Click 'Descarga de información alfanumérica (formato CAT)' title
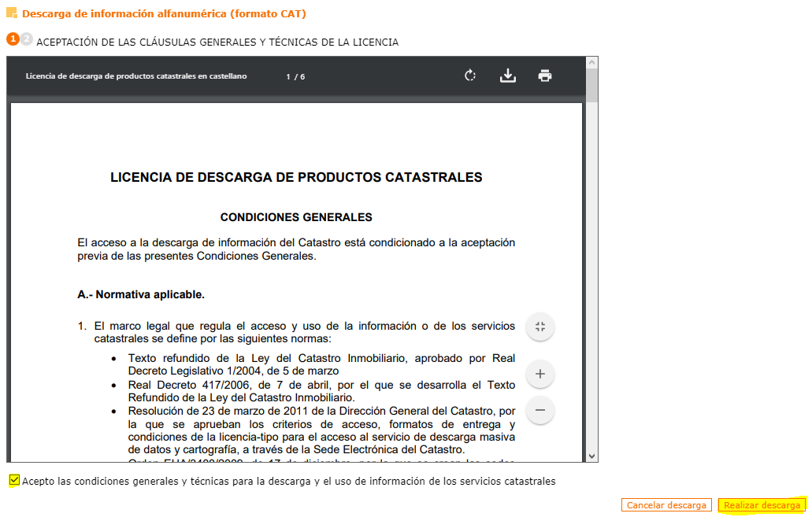The image size is (812, 517). (164, 13)
